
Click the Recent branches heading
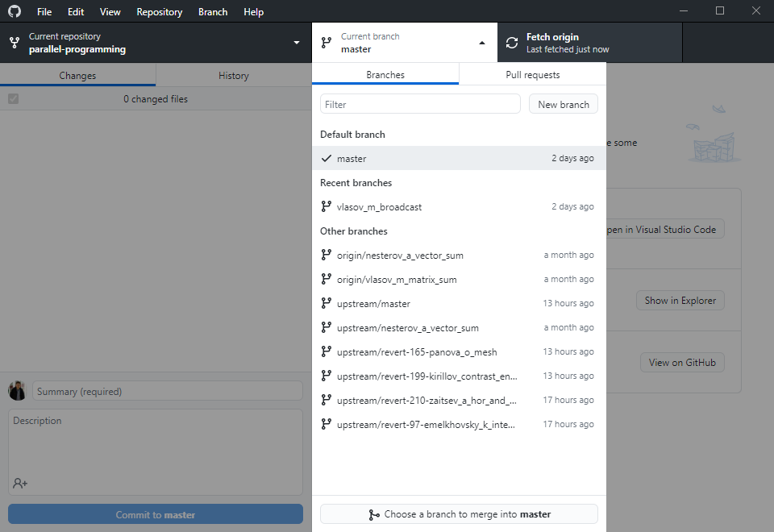[356, 183]
